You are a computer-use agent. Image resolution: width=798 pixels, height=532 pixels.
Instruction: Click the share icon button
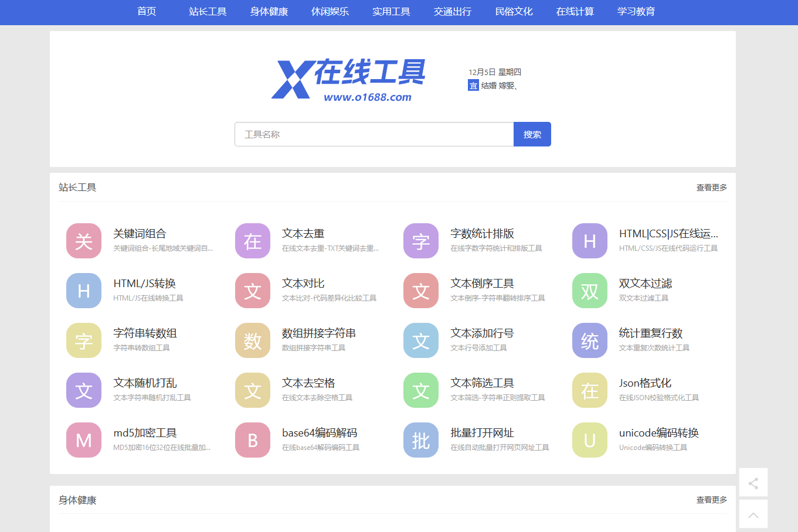[x=753, y=483]
